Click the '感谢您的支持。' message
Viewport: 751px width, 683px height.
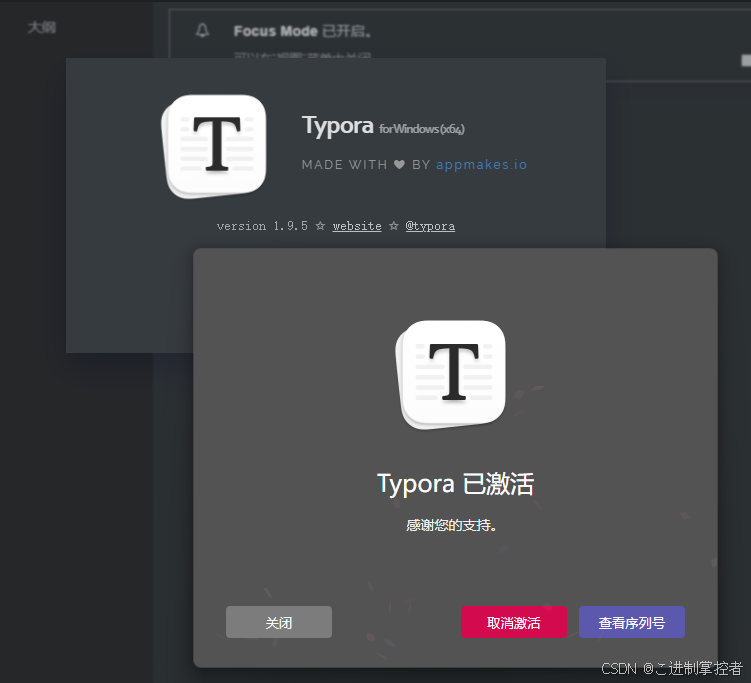(451, 525)
